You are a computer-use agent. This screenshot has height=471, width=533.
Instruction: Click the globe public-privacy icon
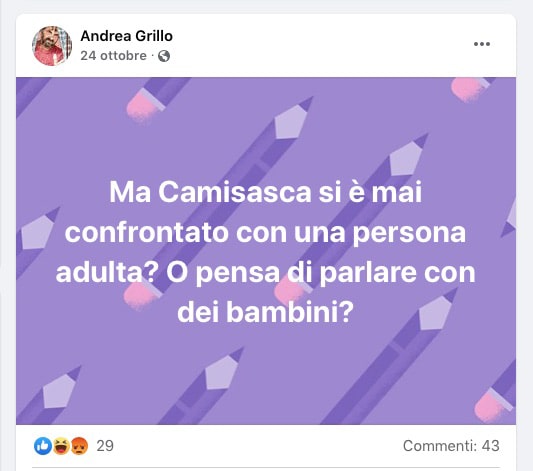click(x=164, y=56)
